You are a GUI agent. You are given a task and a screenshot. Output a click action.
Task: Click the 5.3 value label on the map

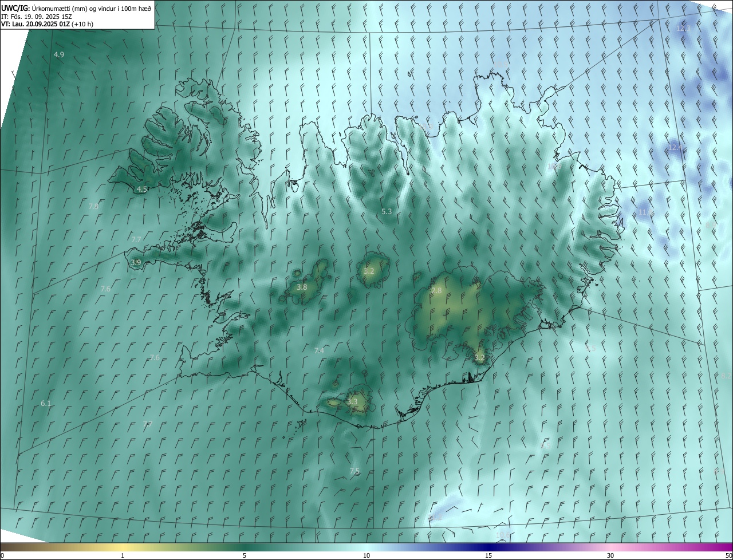coord(387,212)
